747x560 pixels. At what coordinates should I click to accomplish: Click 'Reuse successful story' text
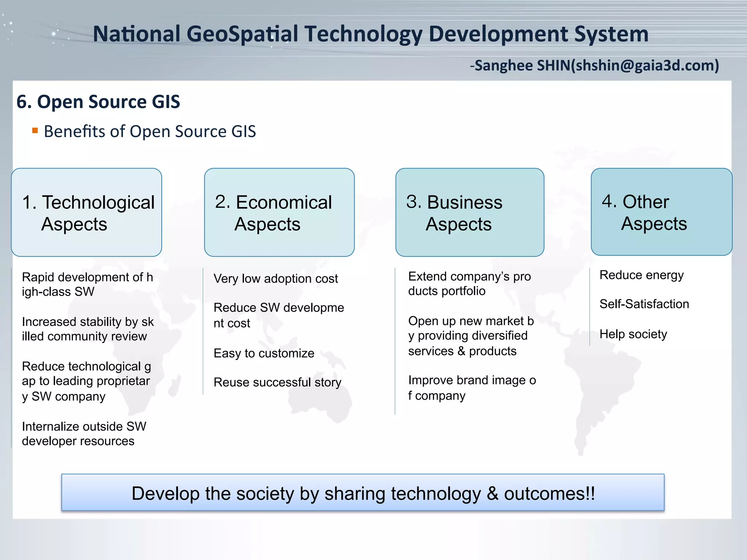click(277, 382)
